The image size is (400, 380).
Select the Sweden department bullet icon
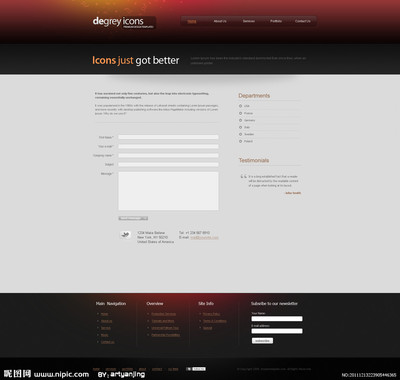[x=240, y=134]
